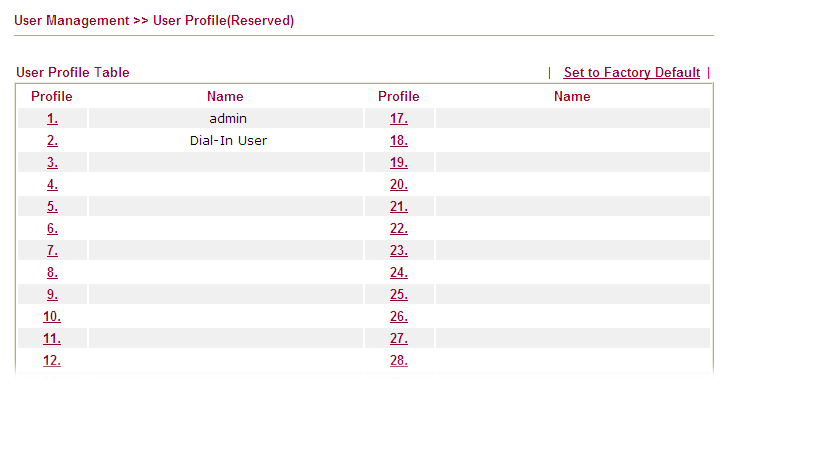Open user profile 10
The height and width of the screenshot is (460, 819).
(x=52, y=317)
